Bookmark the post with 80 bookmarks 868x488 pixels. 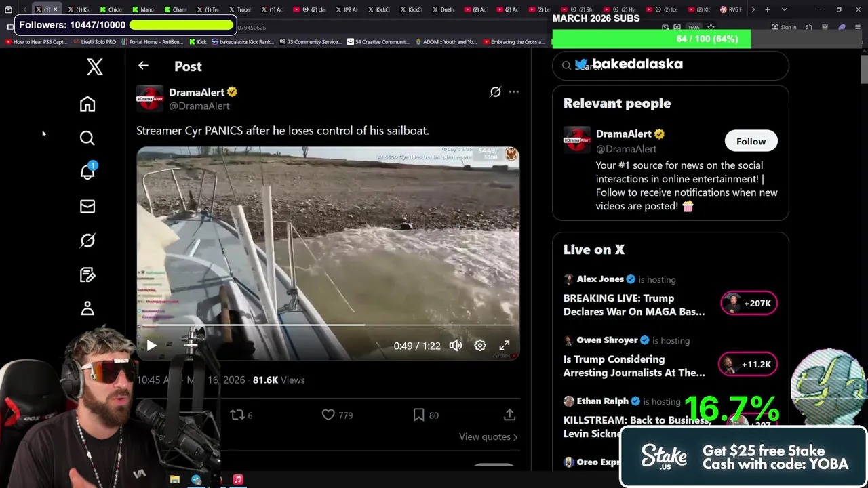click(x=425, y=415)
